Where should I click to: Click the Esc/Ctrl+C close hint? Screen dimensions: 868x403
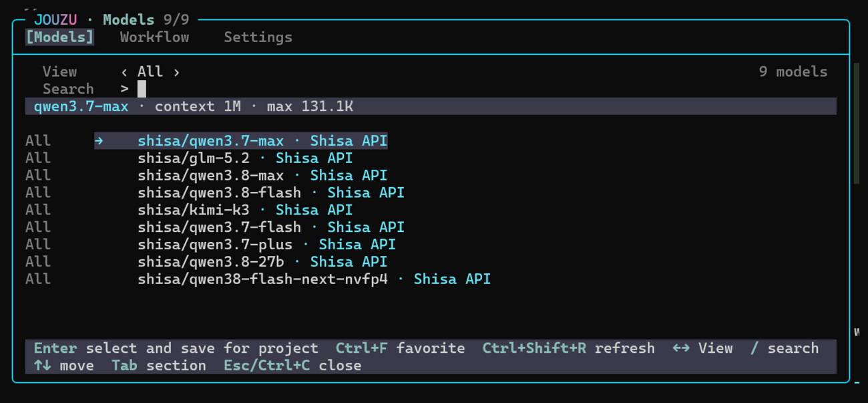pyautogui.click(x=292, y=366)
